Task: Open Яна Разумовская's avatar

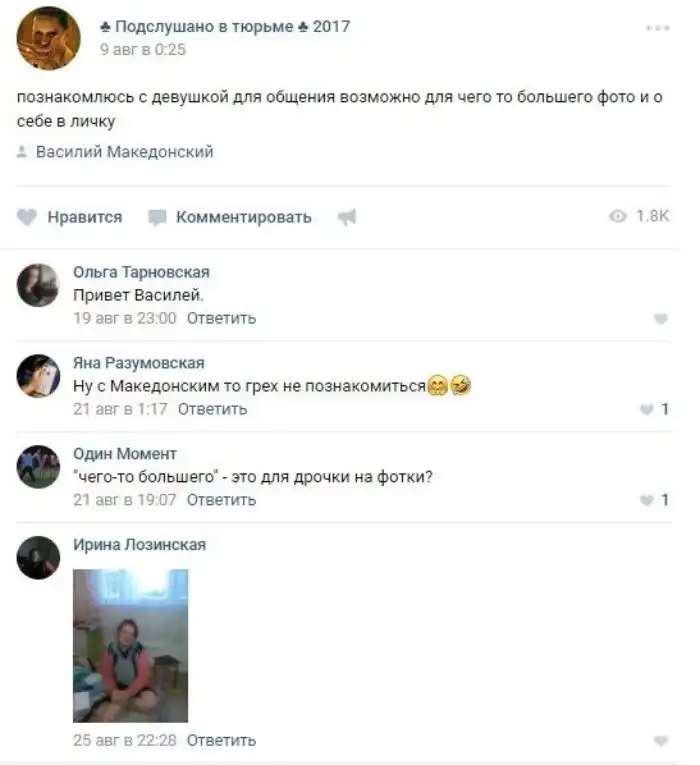Action: (38, 376)
